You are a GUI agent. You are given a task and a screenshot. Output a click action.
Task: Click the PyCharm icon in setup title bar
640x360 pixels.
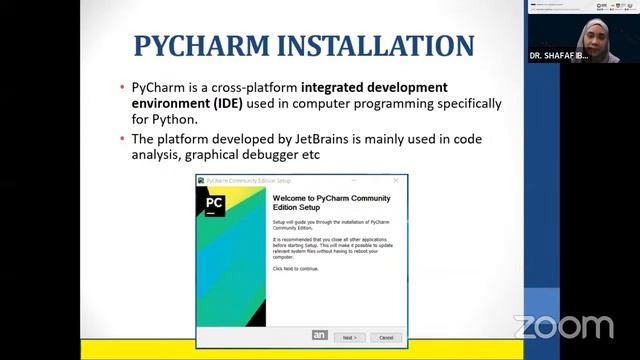[x=201, y=180]
